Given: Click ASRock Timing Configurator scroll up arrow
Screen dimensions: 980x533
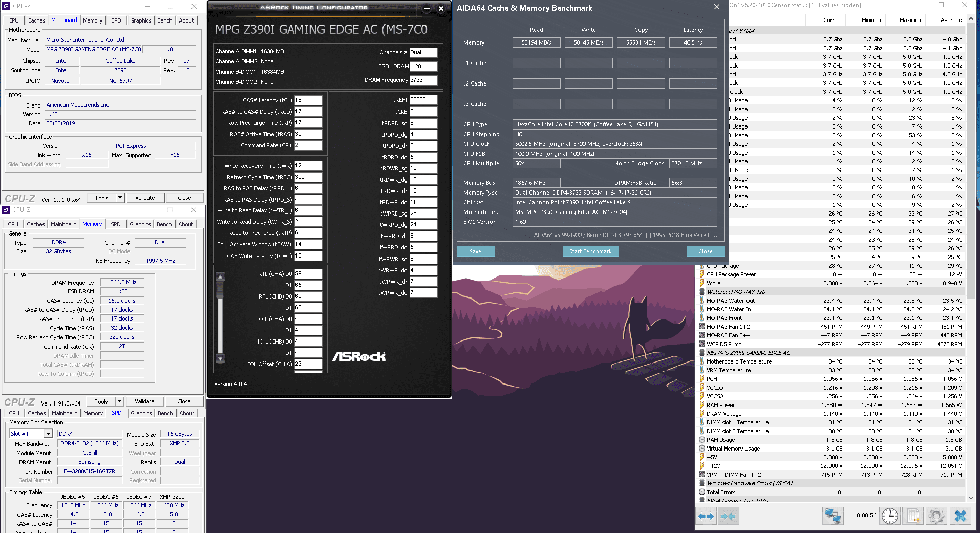Looking at the screenshot, I should coord(220,277).
